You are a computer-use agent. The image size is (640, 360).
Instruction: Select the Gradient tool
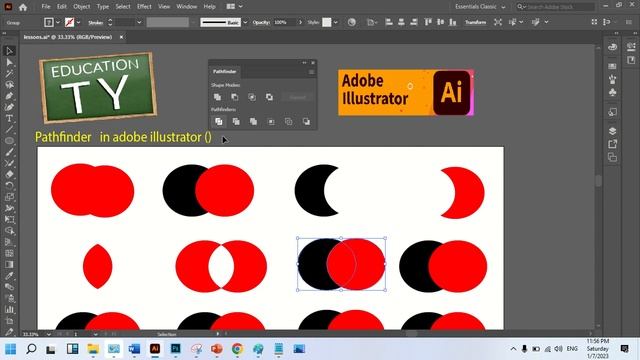tap(9, 264)
